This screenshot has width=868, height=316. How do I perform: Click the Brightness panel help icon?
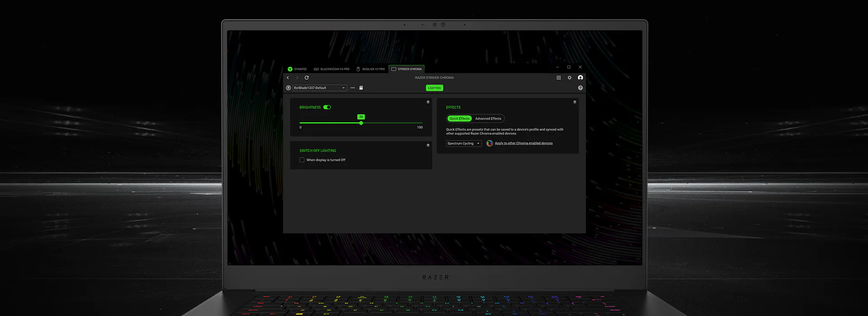[428, 102]
